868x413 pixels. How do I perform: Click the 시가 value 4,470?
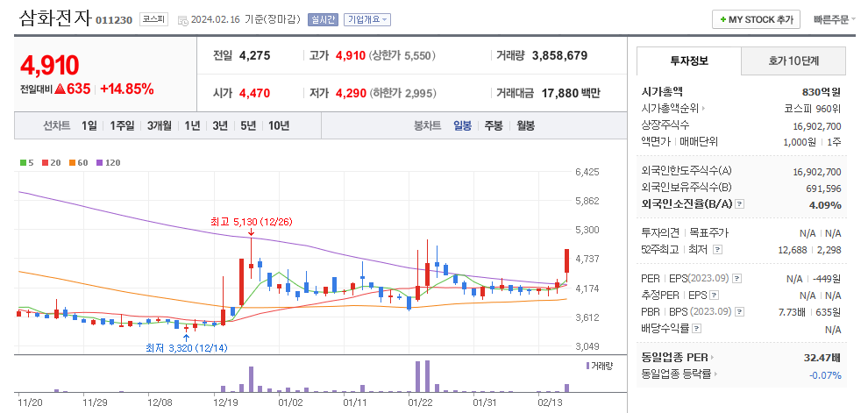[x=254, y=93]
